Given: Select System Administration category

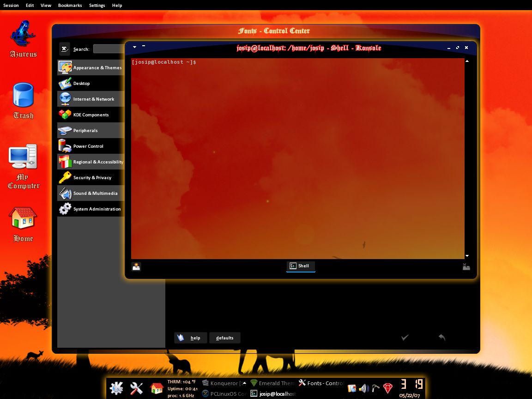Looking at the screenshot, I should pos(91,209).
